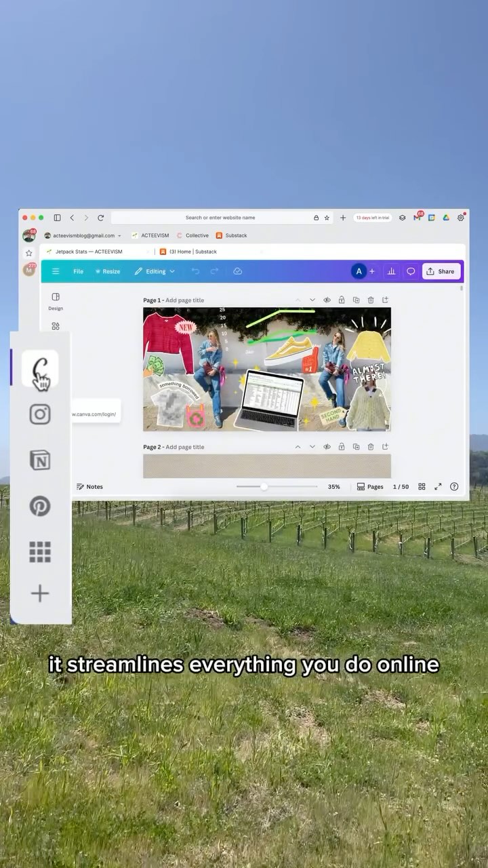Viewport: 488px width, 868px height.
Task: Open Notion from the sidebar
Action: [x=40, y=460]
